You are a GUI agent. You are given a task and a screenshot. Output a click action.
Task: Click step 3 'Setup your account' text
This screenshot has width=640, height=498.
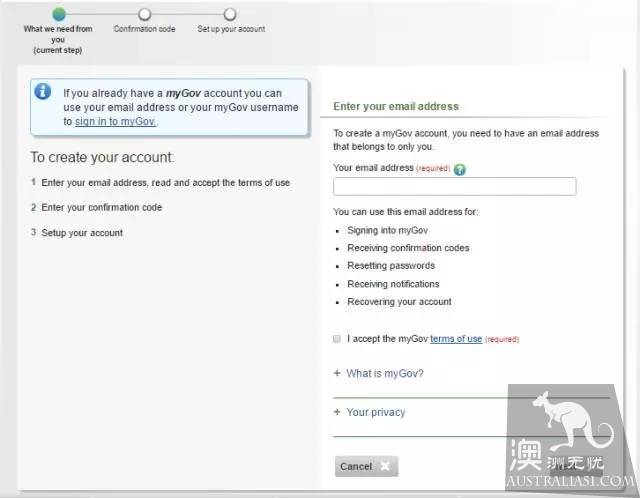coord(82,233)
